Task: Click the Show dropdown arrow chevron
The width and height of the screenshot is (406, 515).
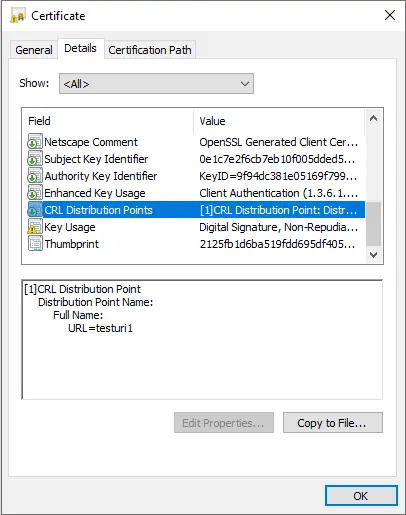Action: click(245, 84)
